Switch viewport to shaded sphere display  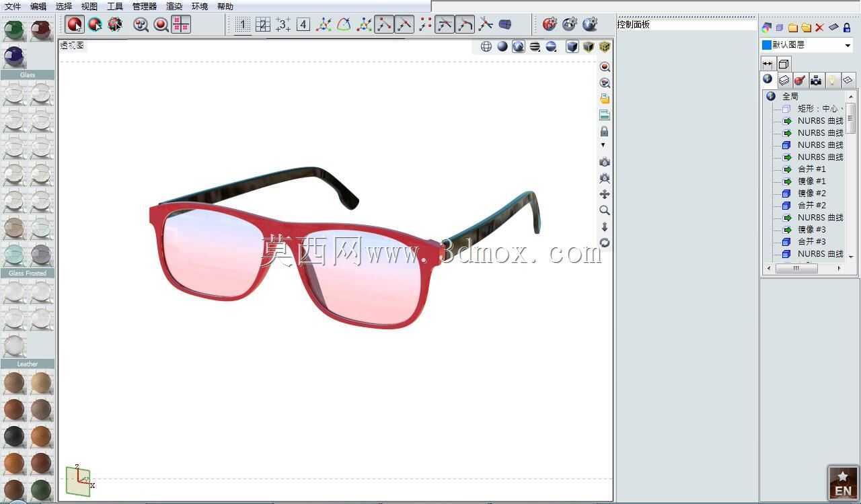pos(502,46)
